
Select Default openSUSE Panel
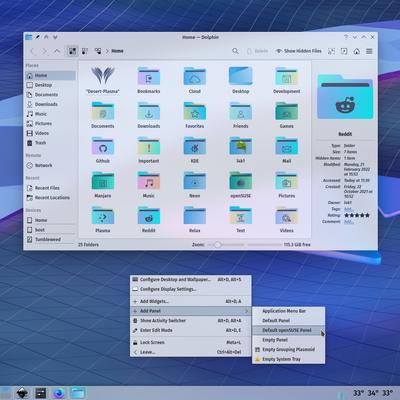tap(288, 330)
